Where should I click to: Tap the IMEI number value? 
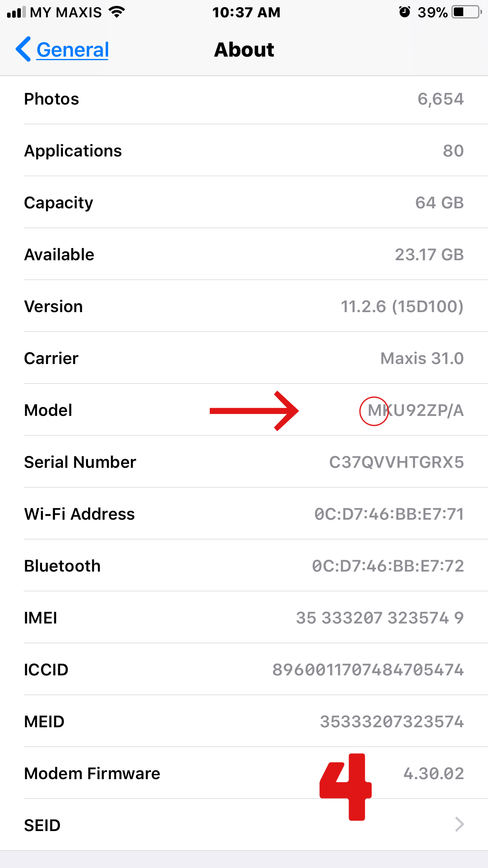tap(380, 618)
